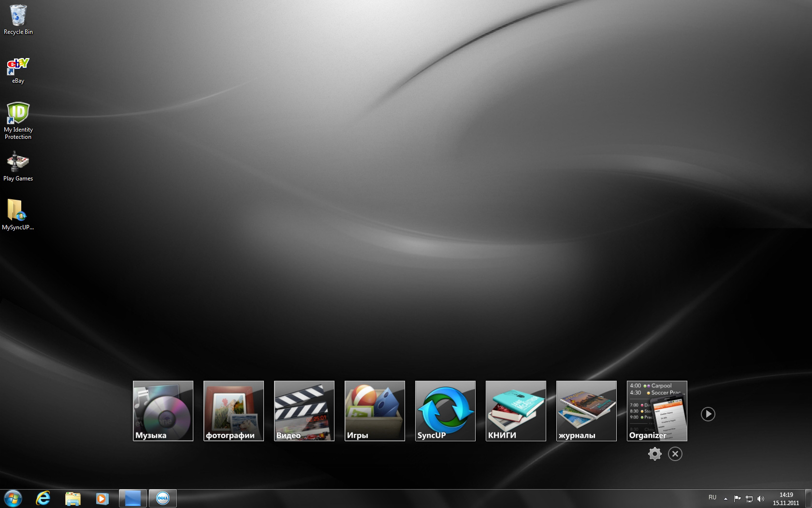Open the КНИГИ books tile
Image resolution: width=812 pixels, height=508 pixels.
point(516,411)
